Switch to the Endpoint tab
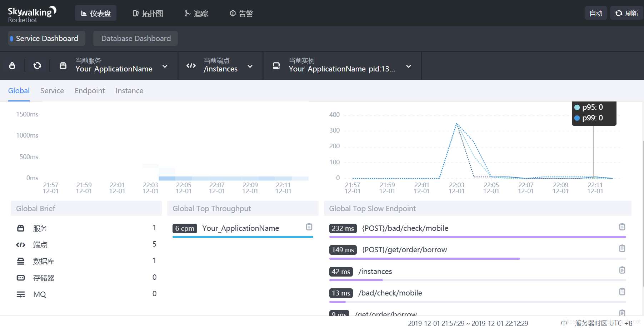The width and height of the screenshot is (644, 328). click(x=90, y=91)
